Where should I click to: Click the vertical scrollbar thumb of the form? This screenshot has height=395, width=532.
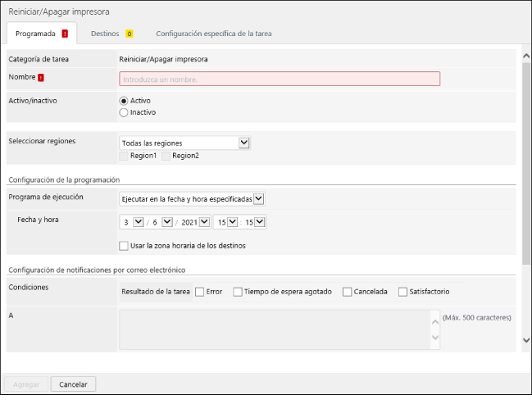(525, 164)
